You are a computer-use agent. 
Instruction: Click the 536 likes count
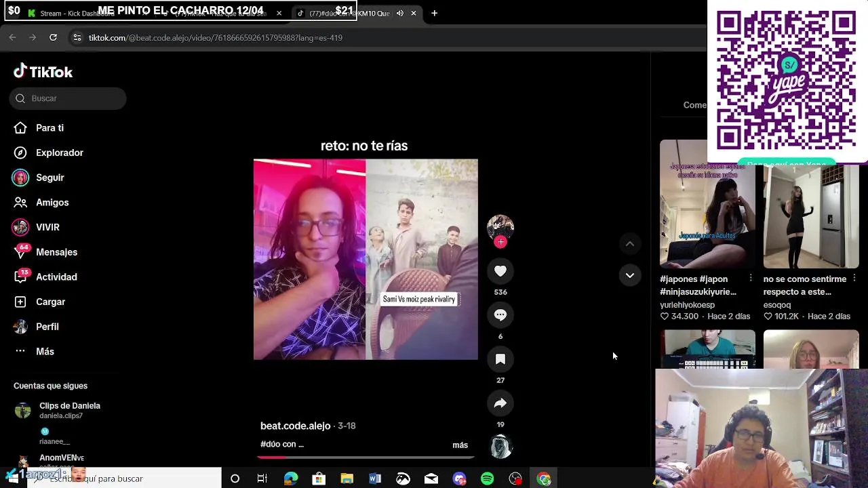[500, 292]
